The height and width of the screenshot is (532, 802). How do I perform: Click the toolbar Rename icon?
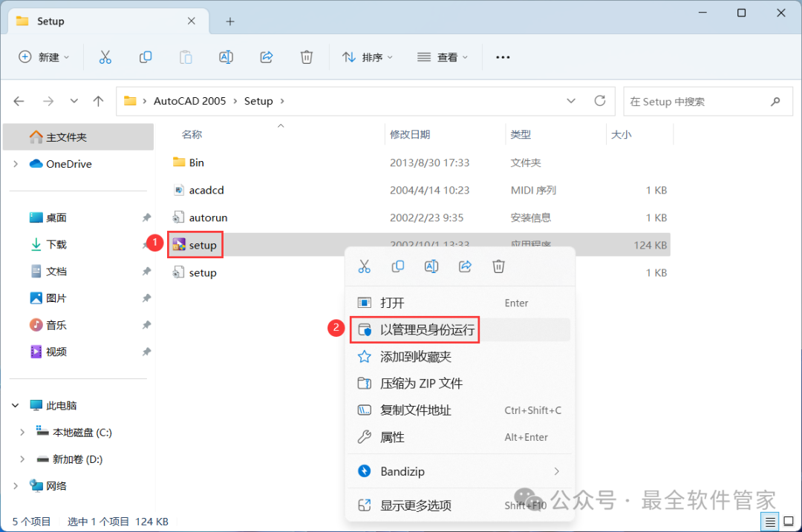(226, 57)
